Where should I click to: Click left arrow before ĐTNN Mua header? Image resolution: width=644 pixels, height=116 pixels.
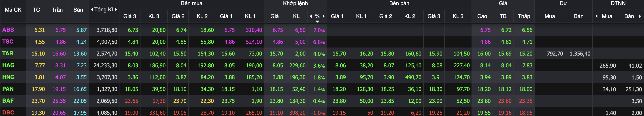597,16
